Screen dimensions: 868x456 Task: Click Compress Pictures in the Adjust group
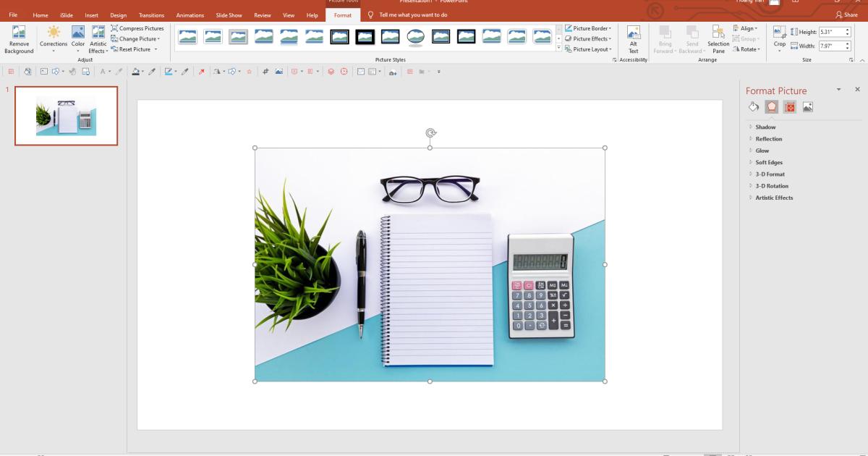tap(137, 28)
